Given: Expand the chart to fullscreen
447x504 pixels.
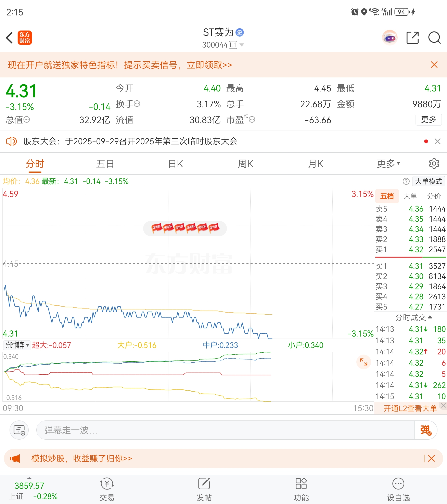Looking at the screenshot, I should pos(364,362).
